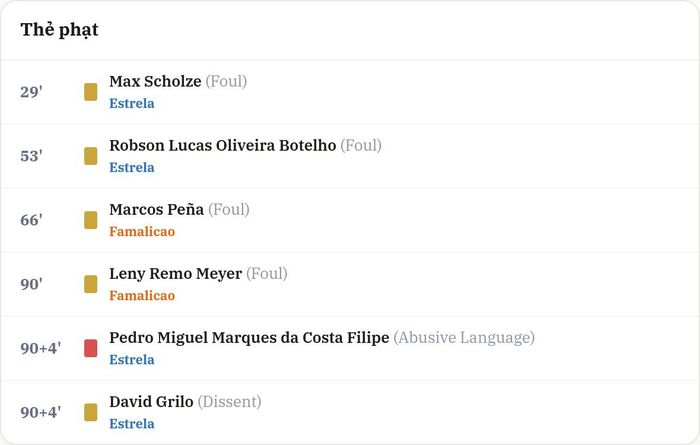
Task: Click the Abusive Language reason text
Action: (x=464, y=338)
